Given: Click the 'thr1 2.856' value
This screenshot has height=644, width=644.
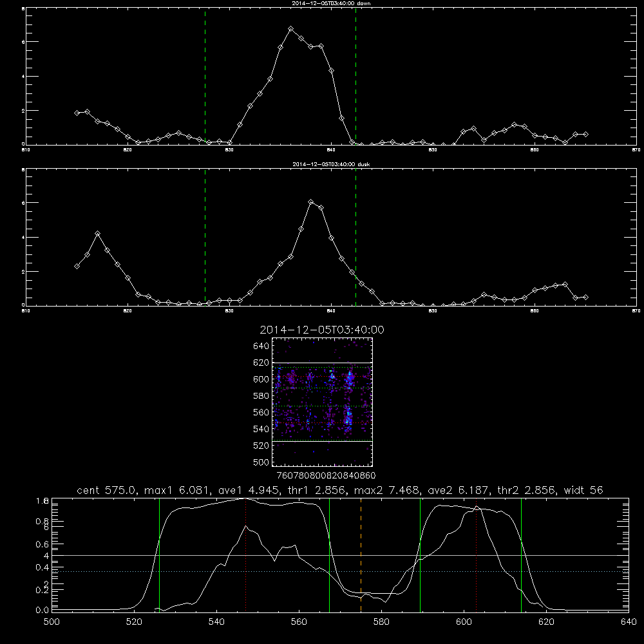Looking at the screenshot, I should coord(319,490).
